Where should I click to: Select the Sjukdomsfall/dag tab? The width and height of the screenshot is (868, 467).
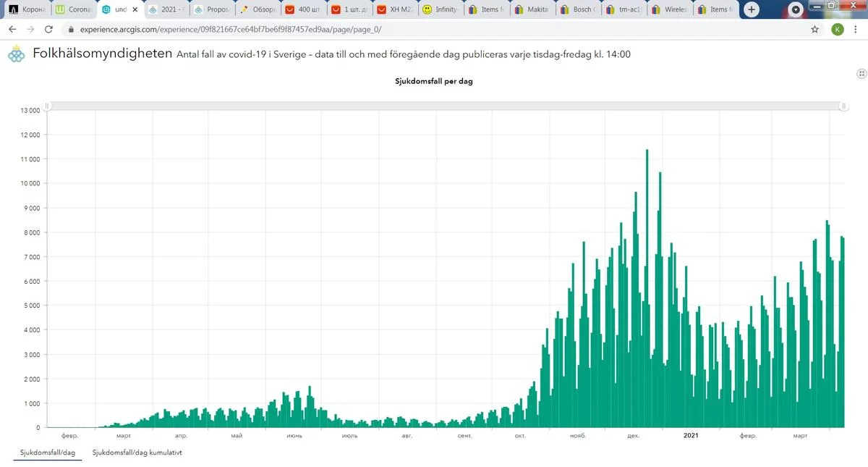click(x=44, y=453)
